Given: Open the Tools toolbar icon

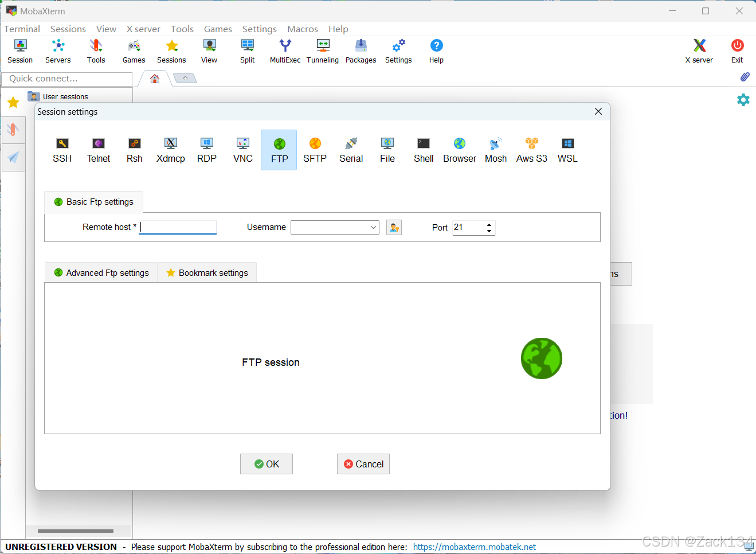Looking at the screenshot, I should 96,51.
